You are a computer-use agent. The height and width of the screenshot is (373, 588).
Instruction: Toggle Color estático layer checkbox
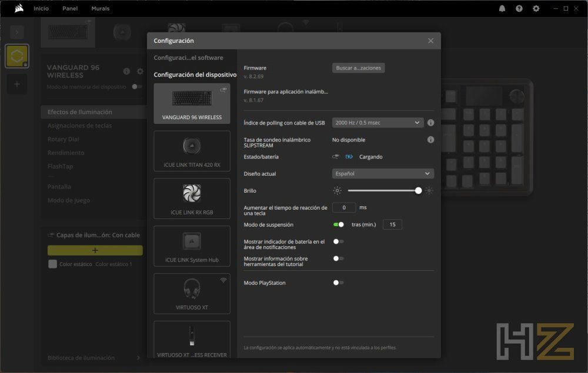[x=52, y=264]
